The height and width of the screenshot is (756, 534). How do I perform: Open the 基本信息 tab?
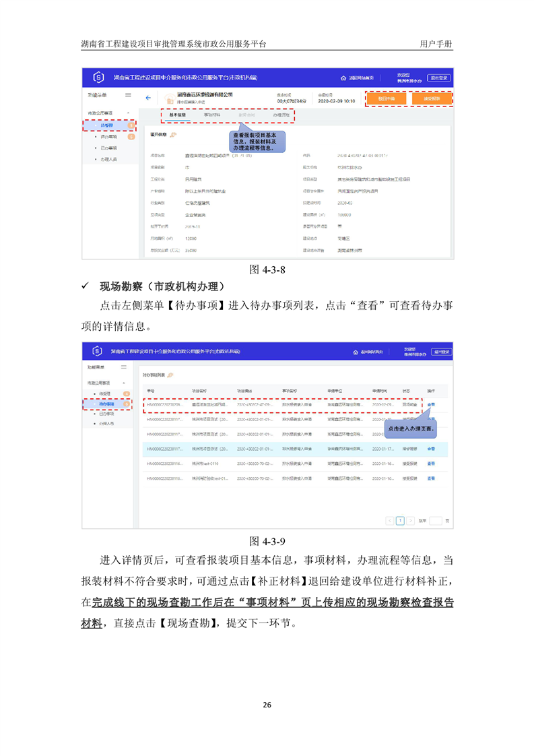pos(177,115)
